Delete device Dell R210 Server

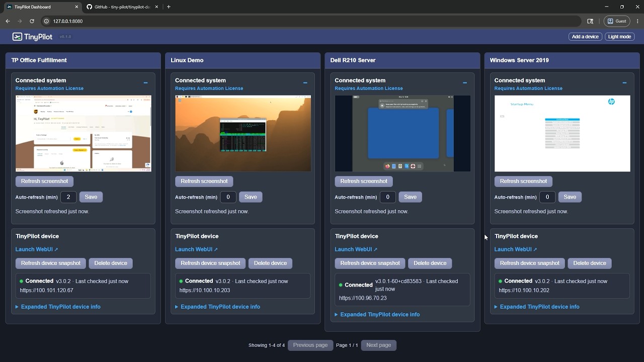click(x=430, y=263)
